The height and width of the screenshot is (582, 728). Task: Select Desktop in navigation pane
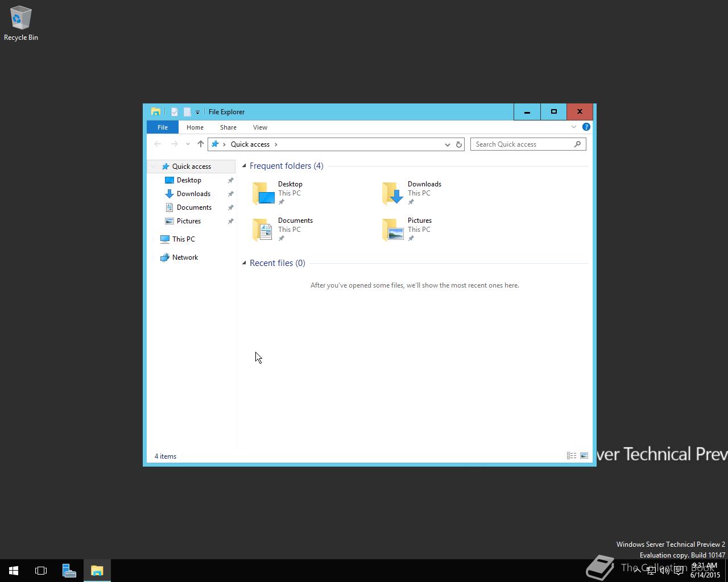pos(189,180)
